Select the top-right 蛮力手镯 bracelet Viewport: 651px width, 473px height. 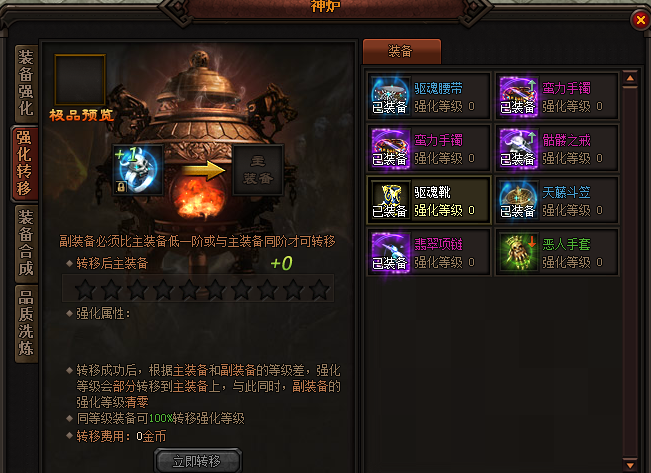coord(556,96)
